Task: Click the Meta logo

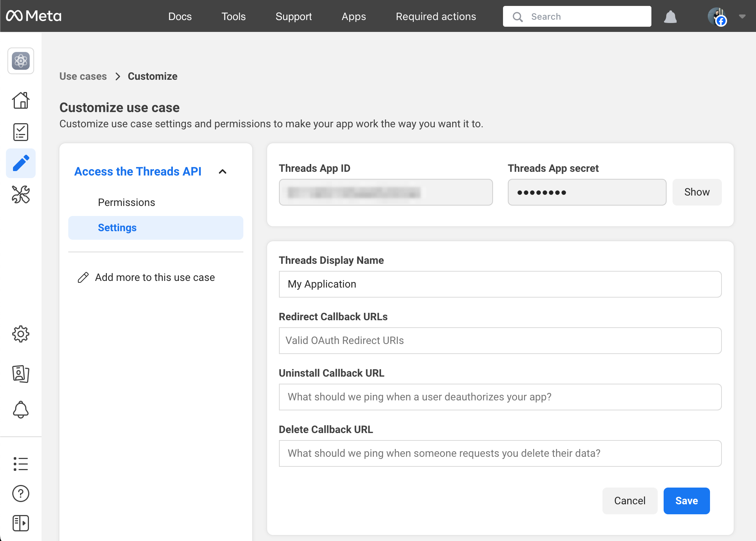Action: click(34, 16)
